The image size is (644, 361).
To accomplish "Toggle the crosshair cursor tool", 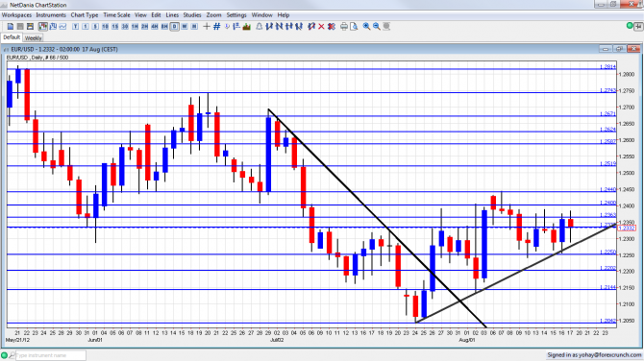I will tap(207, 26).
